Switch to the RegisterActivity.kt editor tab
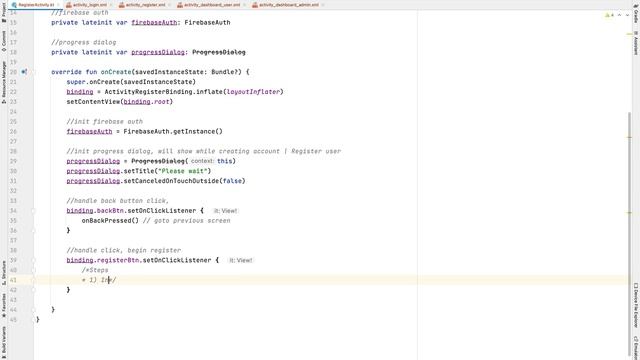 (x=36, y=5)
